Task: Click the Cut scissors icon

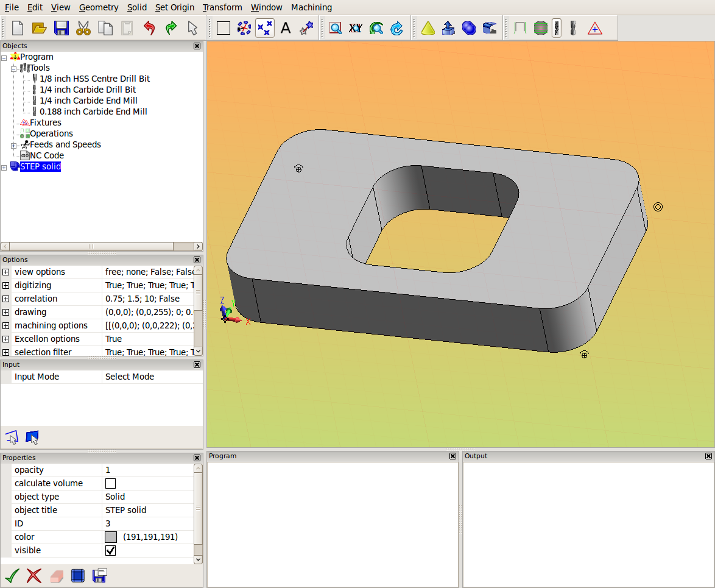Action: pyautogui.click(x=83, y=28)
